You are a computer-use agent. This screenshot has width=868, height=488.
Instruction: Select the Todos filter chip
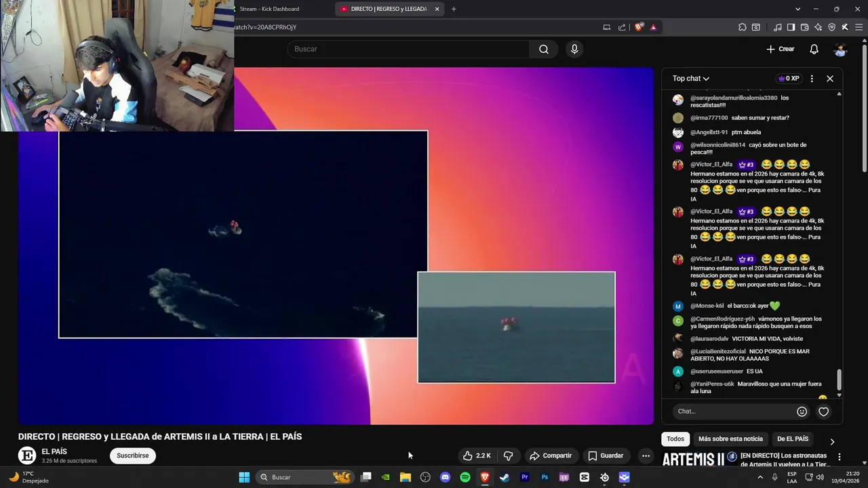(x=675, y=439)
